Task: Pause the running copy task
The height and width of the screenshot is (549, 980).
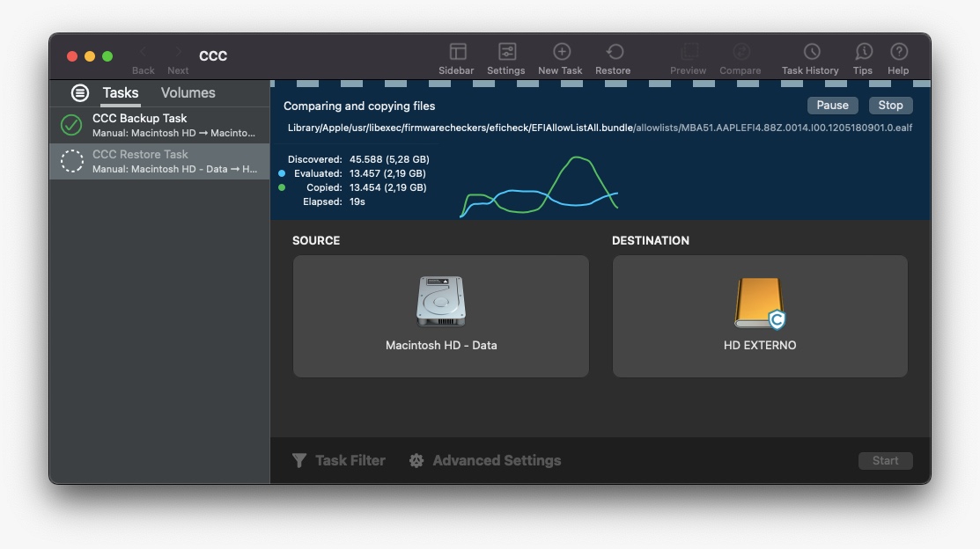Action: (x=832, y=105)
